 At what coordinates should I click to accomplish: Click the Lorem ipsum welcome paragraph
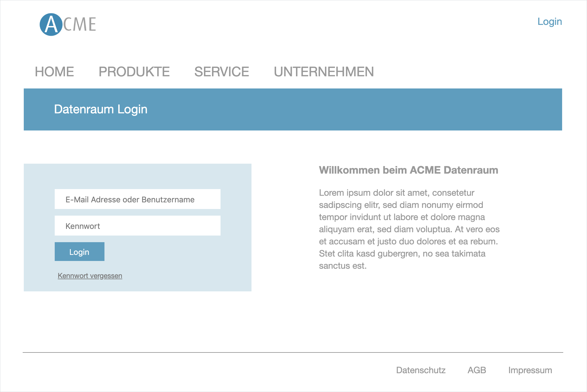pyautogui.click(x=409, y=229)
